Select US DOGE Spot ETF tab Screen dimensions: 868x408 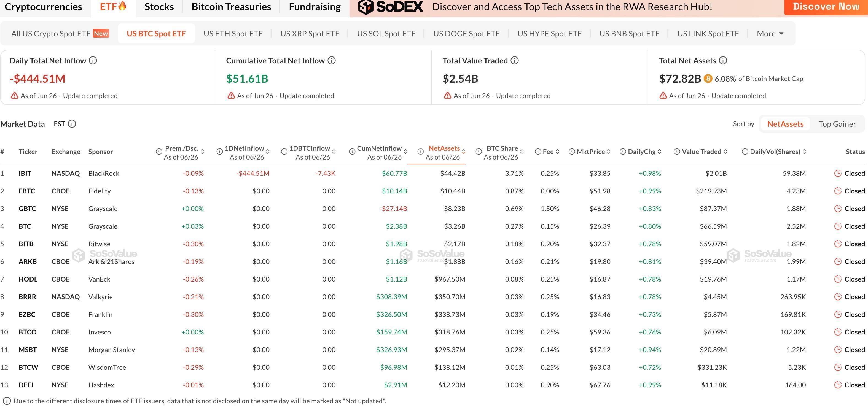(466, 34)
